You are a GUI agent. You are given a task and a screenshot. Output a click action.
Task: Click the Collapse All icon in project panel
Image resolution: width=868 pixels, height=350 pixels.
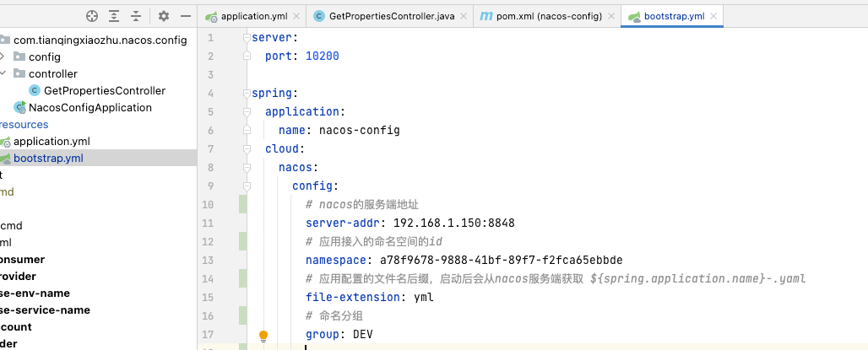(x=136, y=16)
